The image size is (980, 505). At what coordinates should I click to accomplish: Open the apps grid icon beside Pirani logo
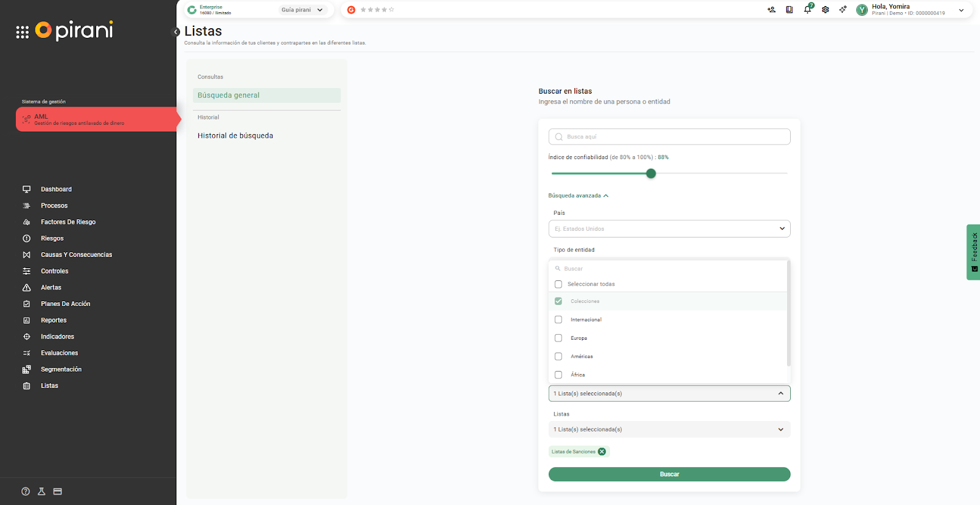tap(23, 32)
